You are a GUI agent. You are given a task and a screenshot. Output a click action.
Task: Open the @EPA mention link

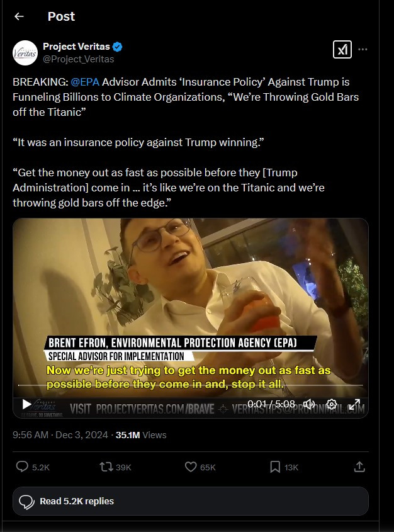pyautogui.click(x=85, y=82)
